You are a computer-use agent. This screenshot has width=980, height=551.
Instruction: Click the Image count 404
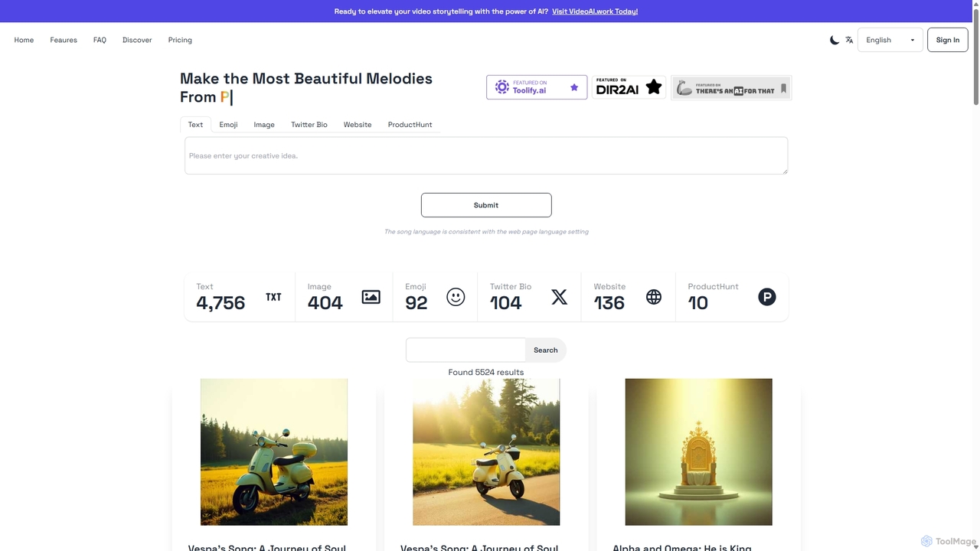point(325,303)
